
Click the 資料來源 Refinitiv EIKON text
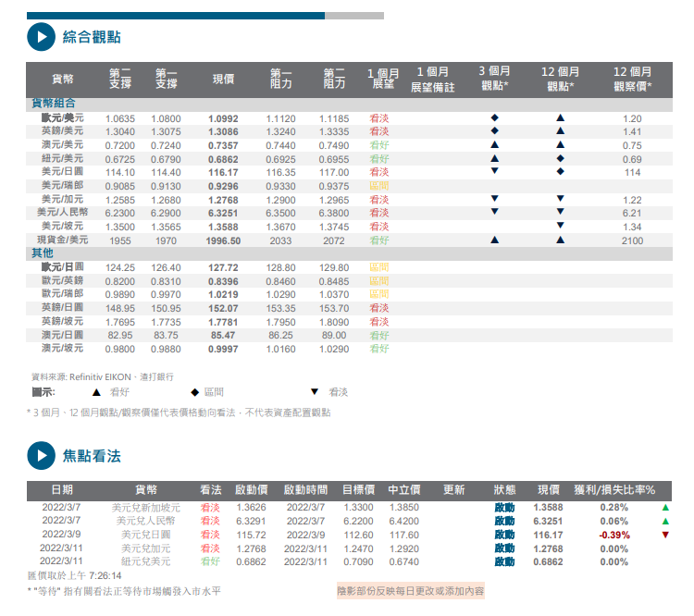tap(102, 377)
